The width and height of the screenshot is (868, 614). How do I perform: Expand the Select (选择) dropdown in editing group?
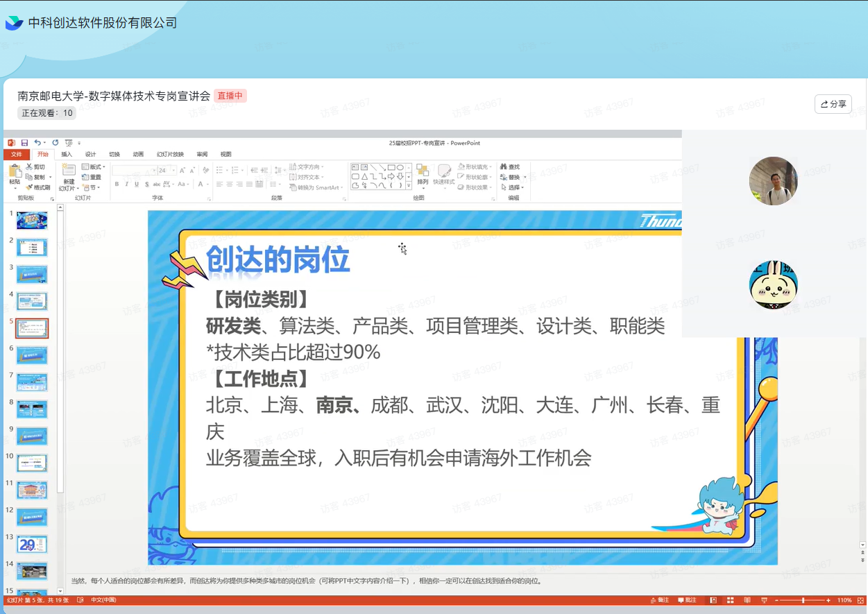click(x=513, y=187)
